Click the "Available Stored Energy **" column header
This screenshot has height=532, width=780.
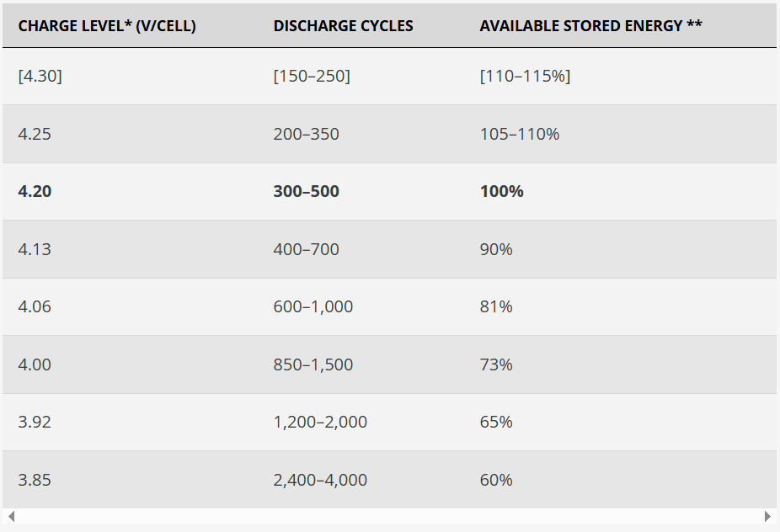pyautogui.click(x=590, y=26)
